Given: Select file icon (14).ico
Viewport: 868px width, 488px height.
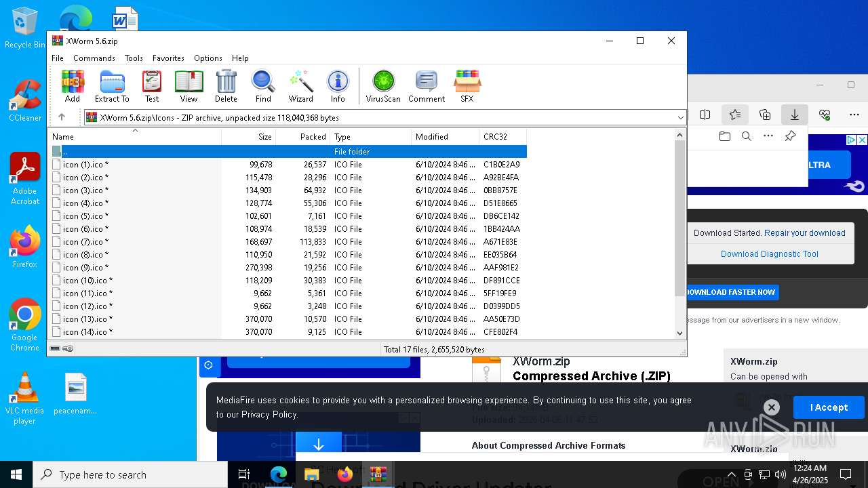Looking at the screenshot, I should coord(288,331).
